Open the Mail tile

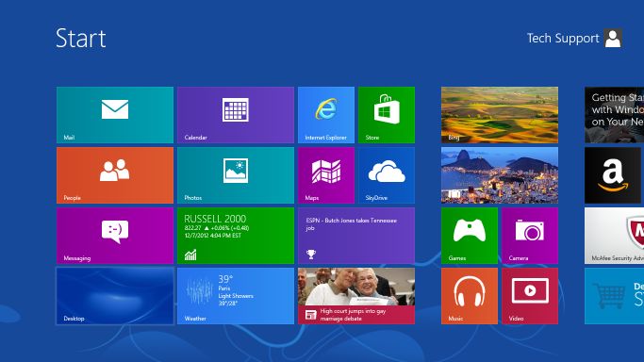115,115
